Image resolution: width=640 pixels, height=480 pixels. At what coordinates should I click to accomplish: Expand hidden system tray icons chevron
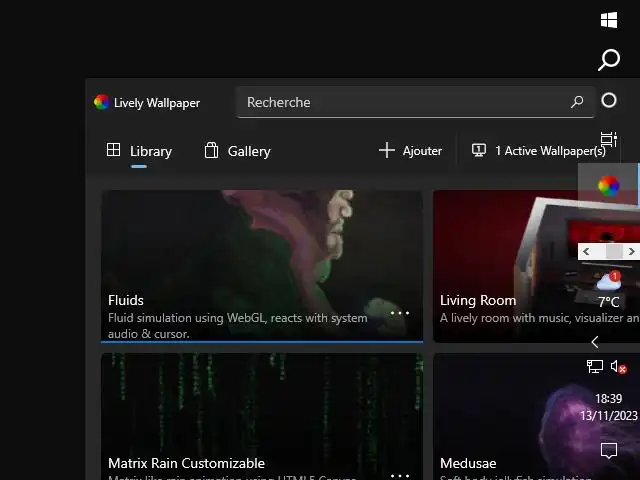[595, 342]
